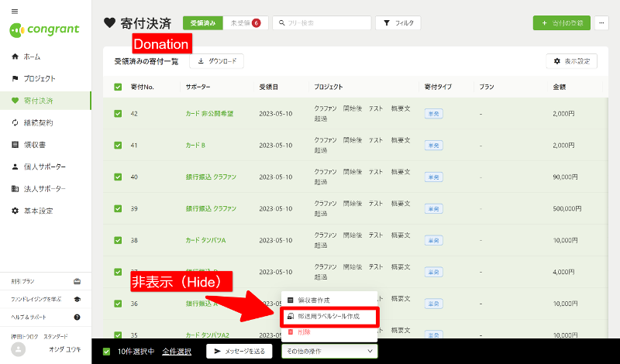Click the ダウンロード button
The height and width of the screenshot is (364, 620).
click(x=217, y=60)
